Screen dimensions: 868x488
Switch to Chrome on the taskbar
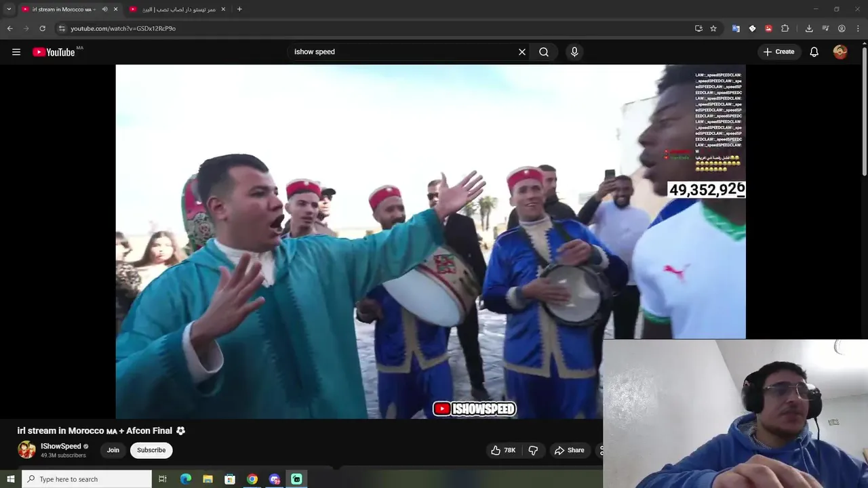tap(252, 479)
